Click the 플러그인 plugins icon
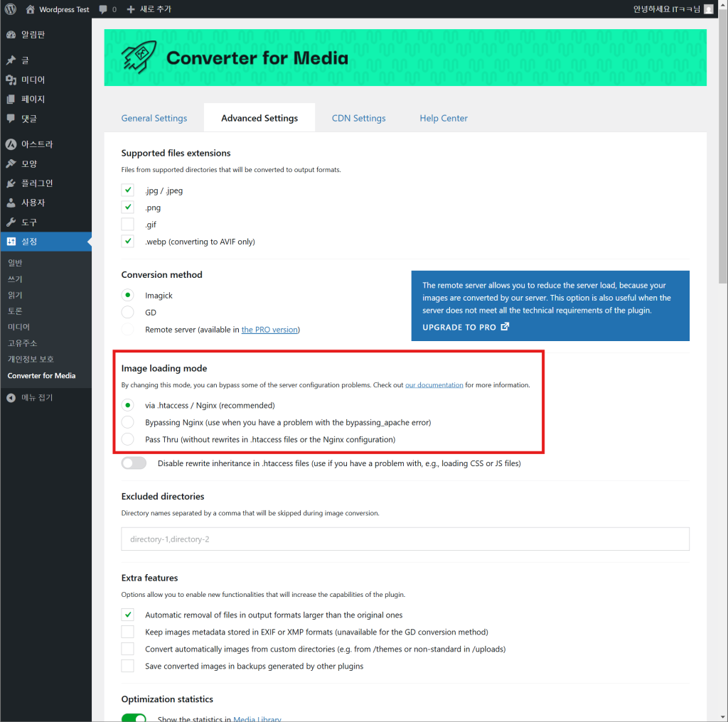Screen dimensions: 728x722 pos(11,183)
